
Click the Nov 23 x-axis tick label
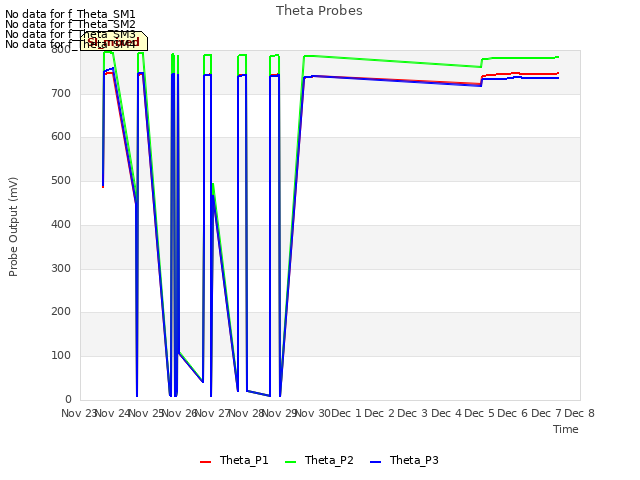click(x=78, y=413)
